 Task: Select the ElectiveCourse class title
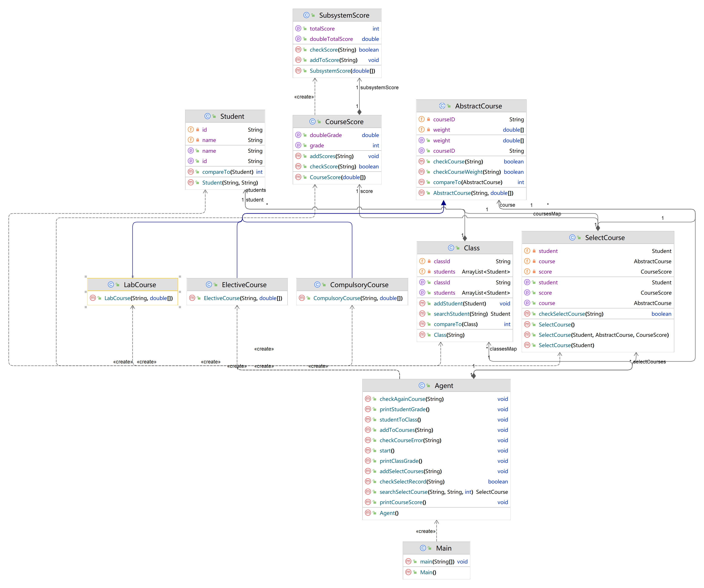click(x=244, y=285)
